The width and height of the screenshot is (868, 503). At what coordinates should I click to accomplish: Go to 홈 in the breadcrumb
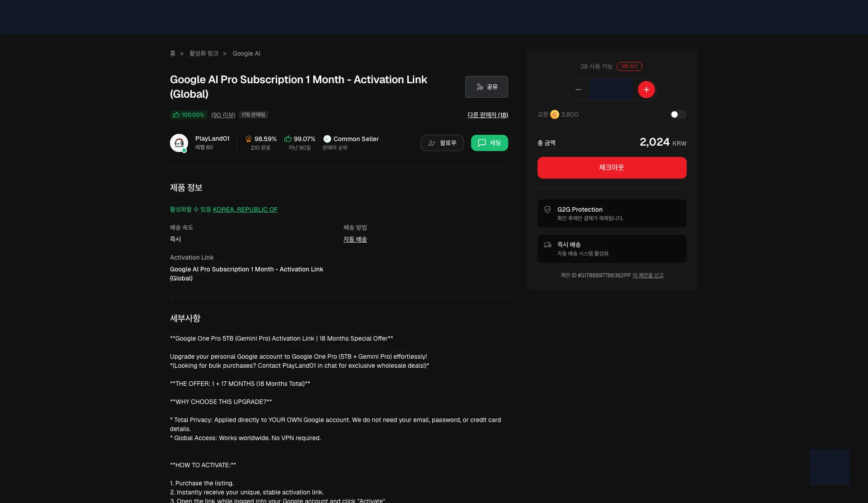pyautogui.click(x=172, y=53)
